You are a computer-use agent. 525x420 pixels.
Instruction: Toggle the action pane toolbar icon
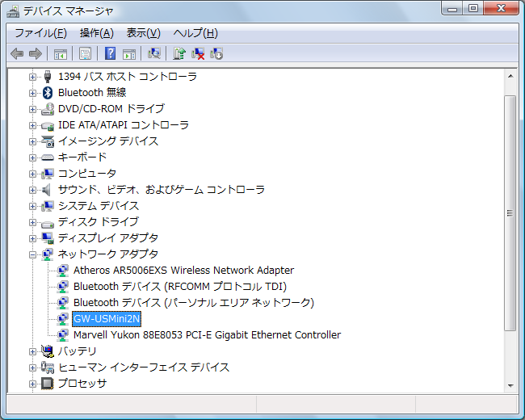coord(129,53)
